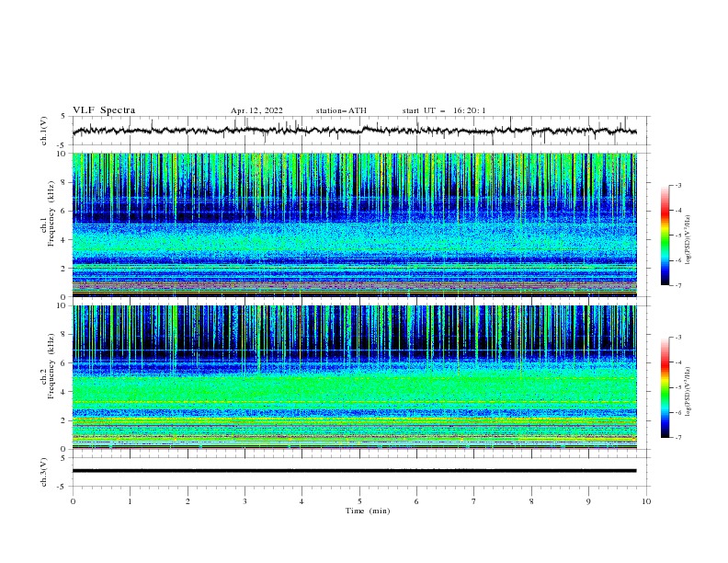Click time axis tick label "3"
728x563 pixels.
245,501
